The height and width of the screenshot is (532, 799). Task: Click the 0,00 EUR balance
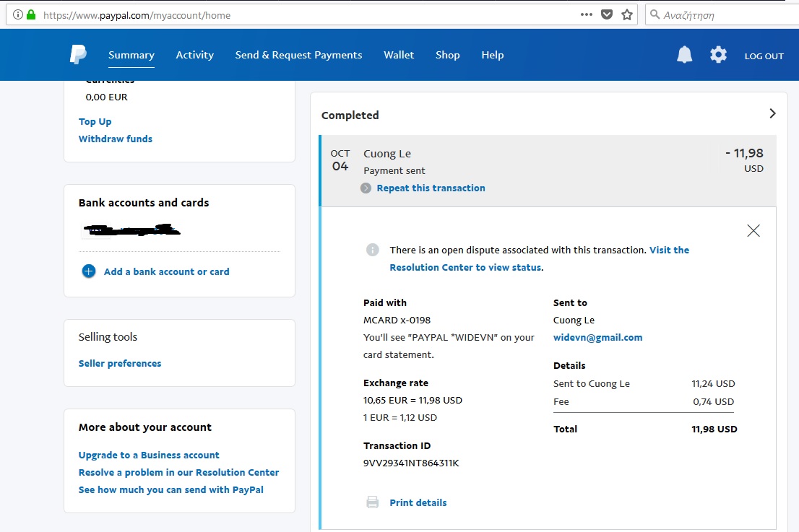click(106, 97)
